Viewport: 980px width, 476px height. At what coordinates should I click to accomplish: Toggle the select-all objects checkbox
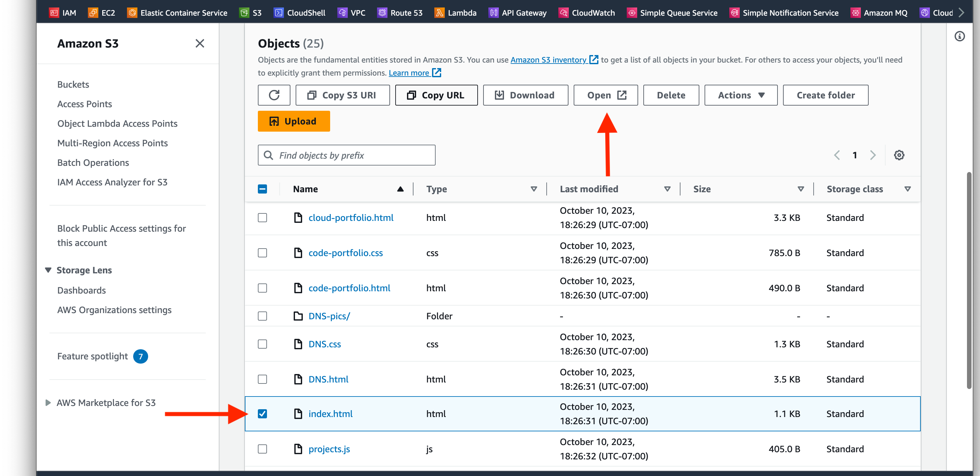tap(262, 189)
